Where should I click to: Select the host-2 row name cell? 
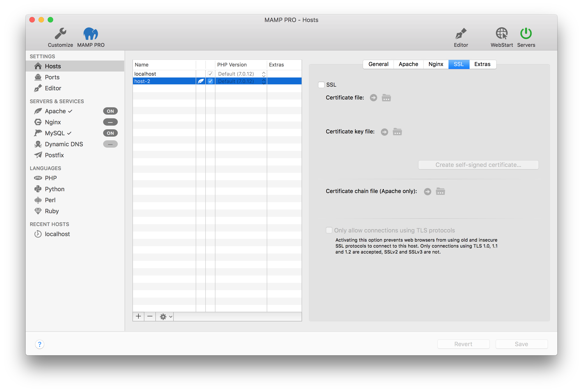pos(164,81)
